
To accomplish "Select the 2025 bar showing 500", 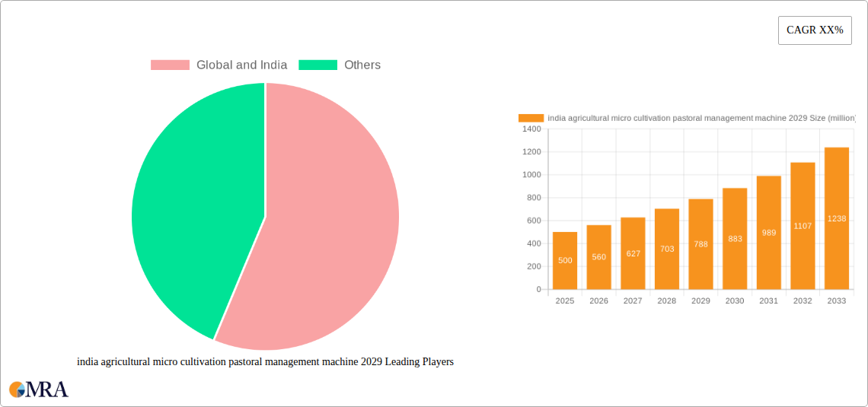I will point(565,260).
